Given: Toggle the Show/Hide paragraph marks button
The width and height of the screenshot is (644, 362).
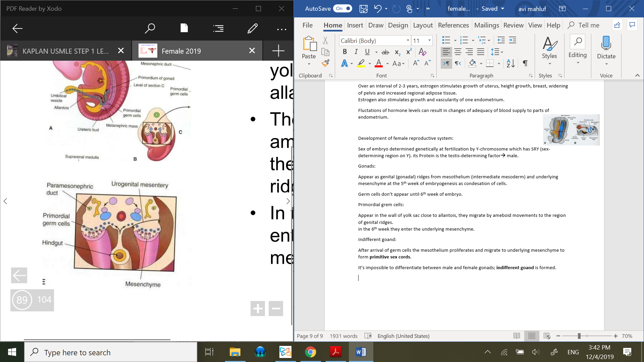Looking at the screenshot, I should 525,63.
